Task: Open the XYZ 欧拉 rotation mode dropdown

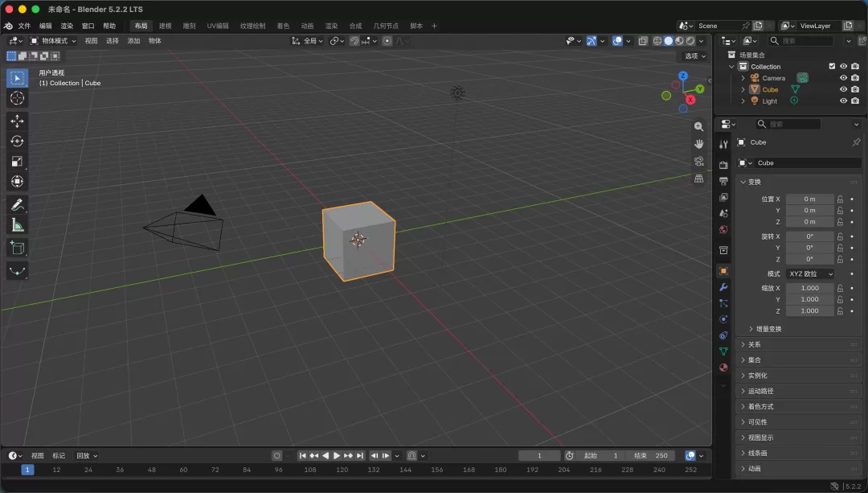Action: [810, 273]
